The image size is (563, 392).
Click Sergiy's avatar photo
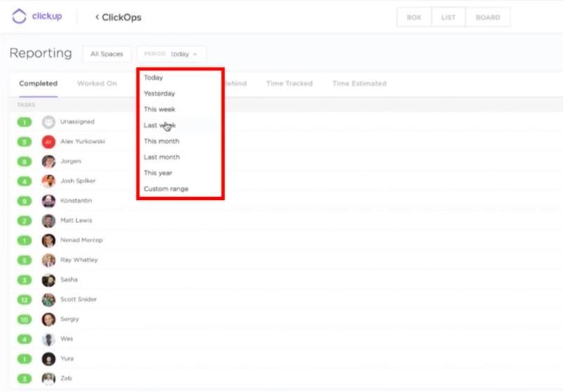pos(49,320)
